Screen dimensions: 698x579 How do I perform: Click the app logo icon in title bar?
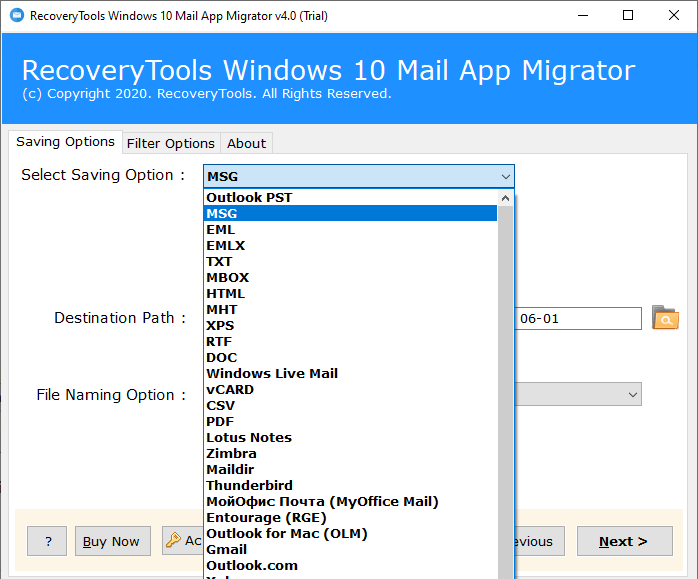pyautogui.click(x=16, y=16)
